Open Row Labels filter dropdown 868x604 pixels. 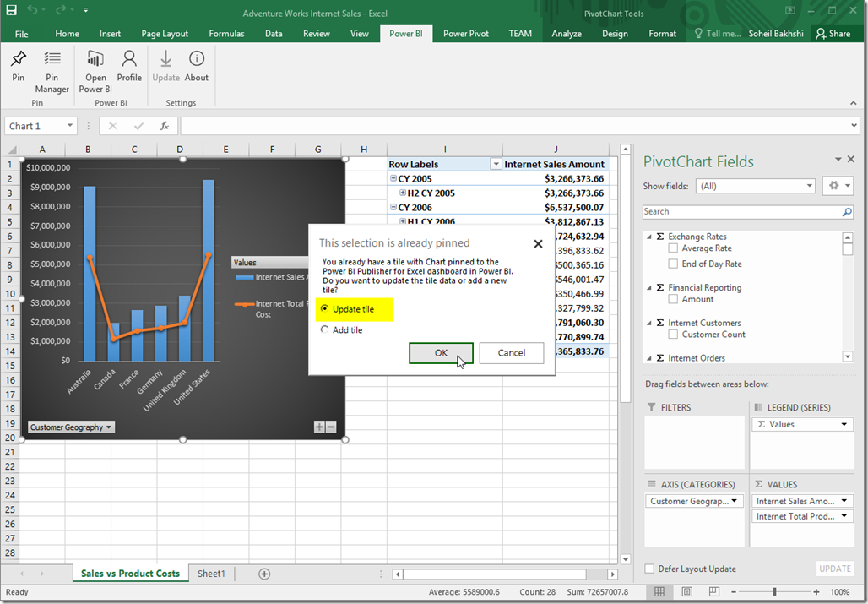496,165
